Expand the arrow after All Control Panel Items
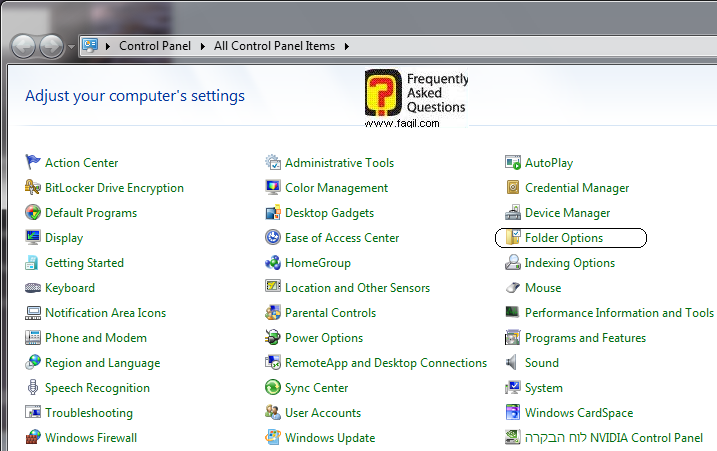 click(x=346, y=46)
